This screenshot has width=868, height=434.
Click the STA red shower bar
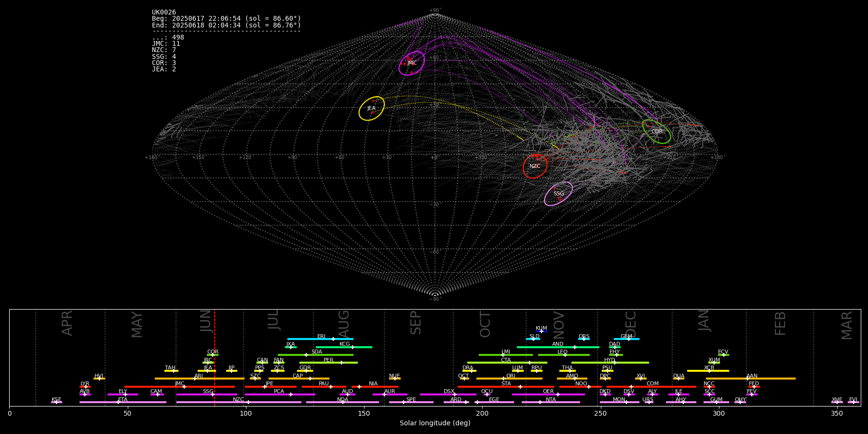point(506,387)
